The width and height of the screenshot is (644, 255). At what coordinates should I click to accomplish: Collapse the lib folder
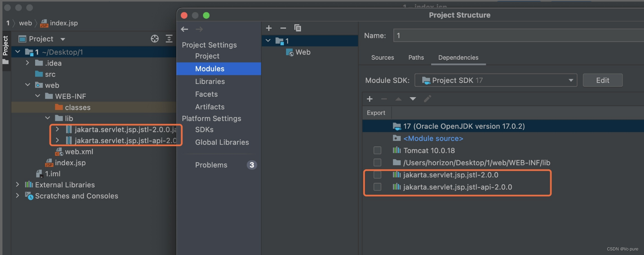pyautogui.click(x=48, y=118)
